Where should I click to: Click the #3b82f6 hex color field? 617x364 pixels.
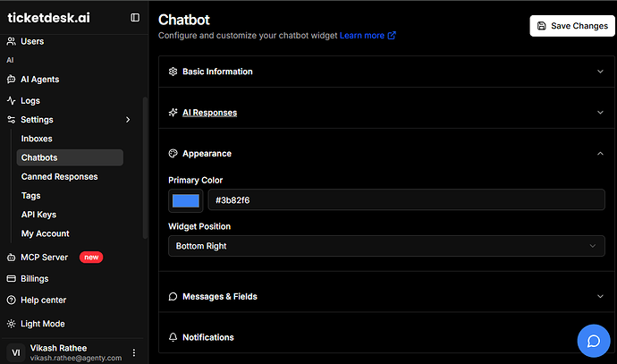(407, 200)
